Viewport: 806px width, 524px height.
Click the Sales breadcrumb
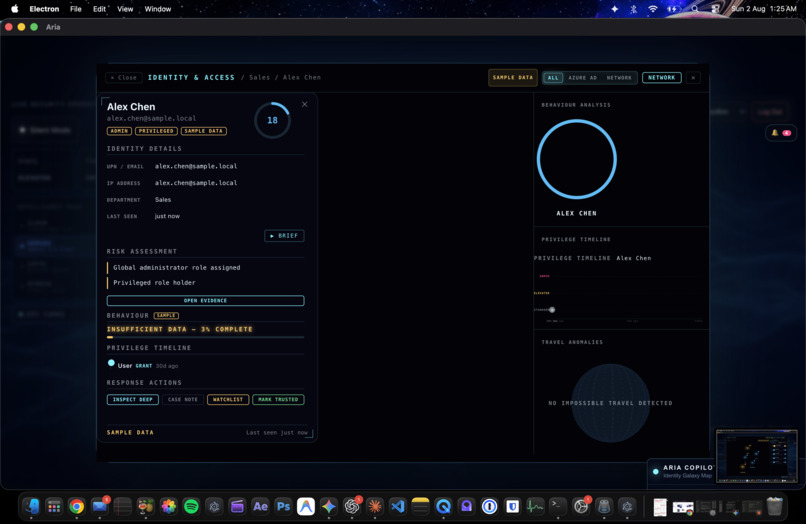click(260, 78)
